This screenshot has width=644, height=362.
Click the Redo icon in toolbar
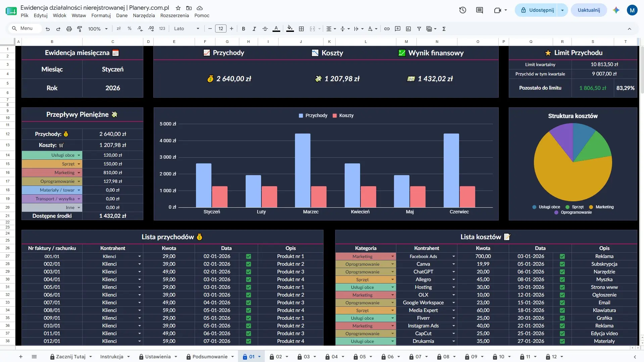(x=58, y=29)
